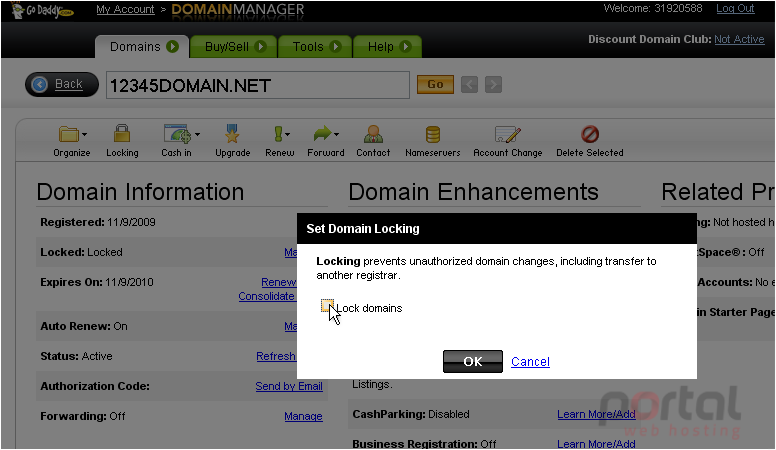
Task: Click the Auto Renew: On text
Action: click(x=84, y=326)
